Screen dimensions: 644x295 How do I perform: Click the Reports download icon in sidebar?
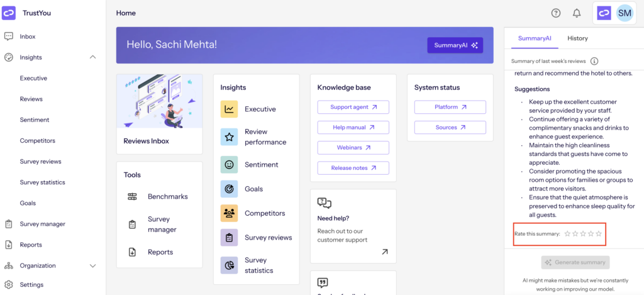[x=9, y=245]
